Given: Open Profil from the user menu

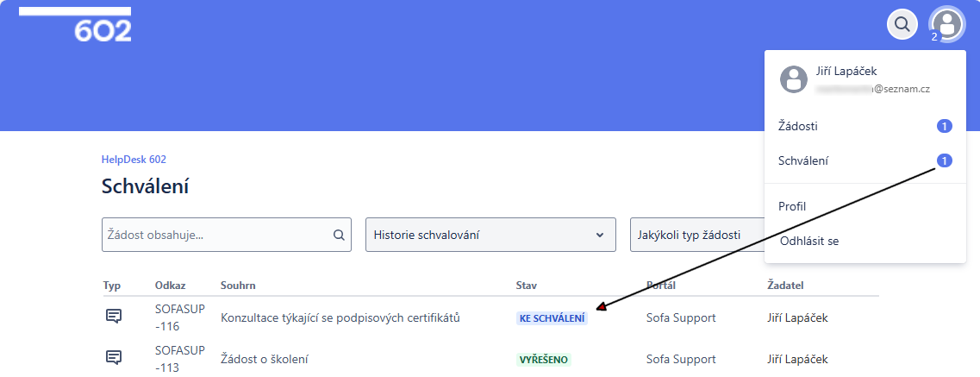Looking at the screenshot, I should point(792,206).
